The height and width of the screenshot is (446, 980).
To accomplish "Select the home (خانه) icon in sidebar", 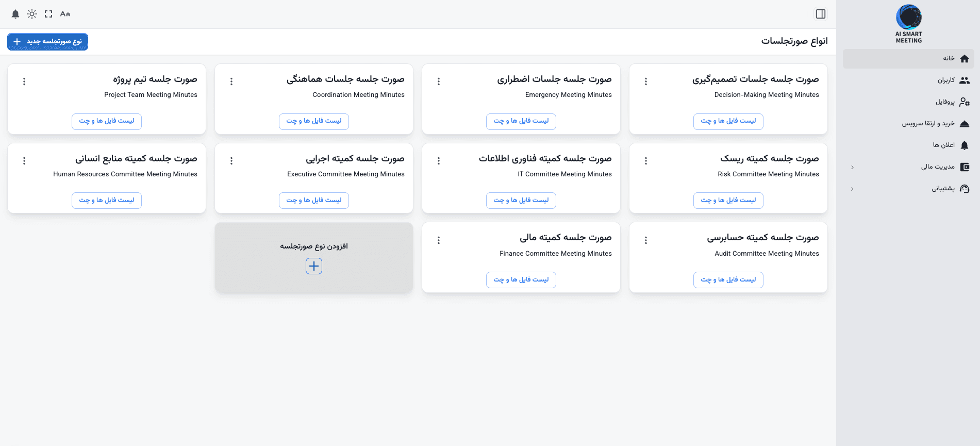I will [964, 58].
